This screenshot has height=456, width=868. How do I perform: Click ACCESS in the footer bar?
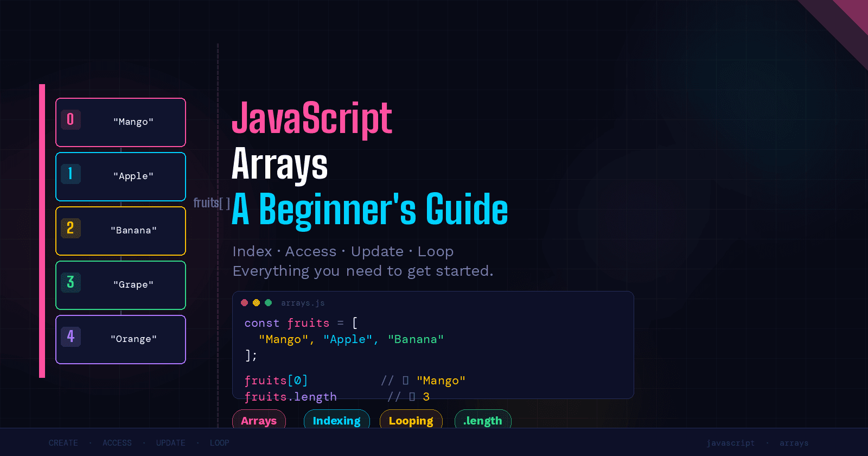[117, 443]
